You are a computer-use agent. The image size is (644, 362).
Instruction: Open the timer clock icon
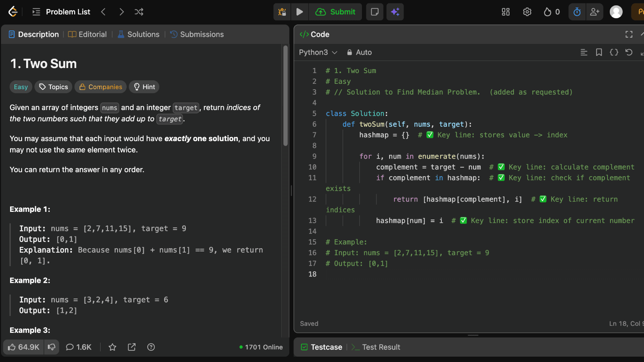tap(577, 12)
